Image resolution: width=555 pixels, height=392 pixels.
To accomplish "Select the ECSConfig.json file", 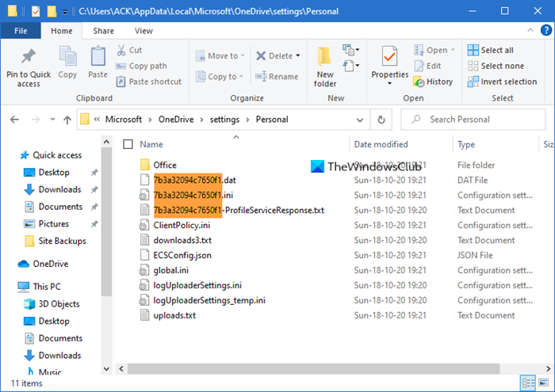I will coord(182,255).
